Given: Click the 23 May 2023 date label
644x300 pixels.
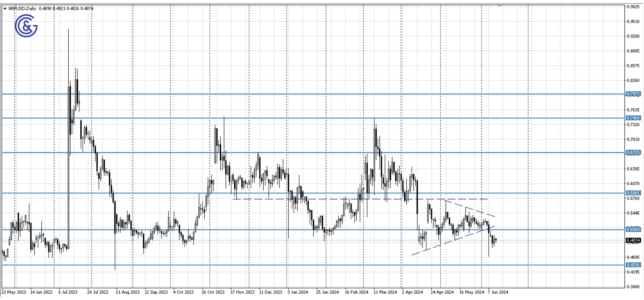Looking at the screenshot, I should 14,292.
